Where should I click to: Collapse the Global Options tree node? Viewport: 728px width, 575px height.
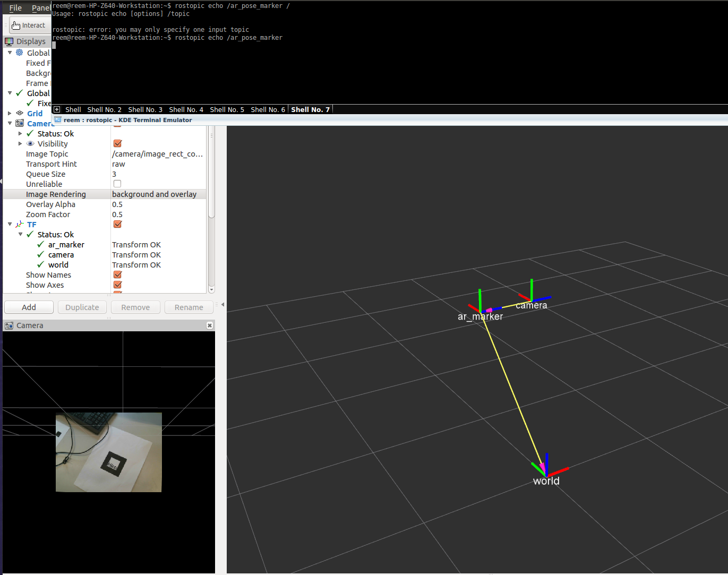(10, 53)
